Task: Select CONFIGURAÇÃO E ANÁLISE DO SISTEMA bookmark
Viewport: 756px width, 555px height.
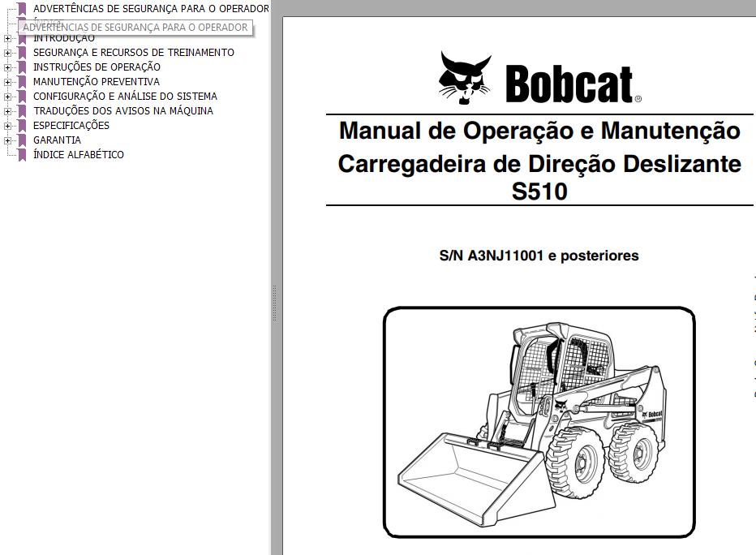Action: pyautogui.click(x=125, y=97)
